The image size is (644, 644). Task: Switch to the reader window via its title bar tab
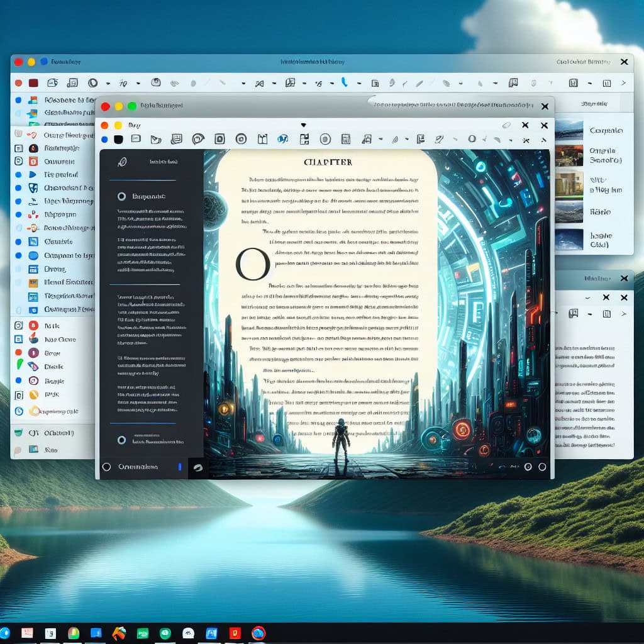click(440, 106)
